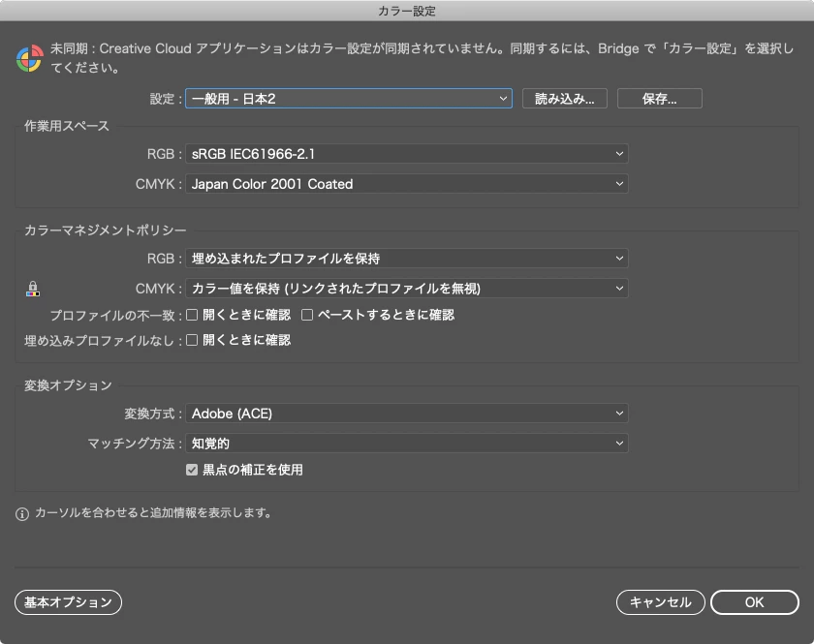
Task: Click the 未同期 sync warning message
Action: [x=422, y=58]
